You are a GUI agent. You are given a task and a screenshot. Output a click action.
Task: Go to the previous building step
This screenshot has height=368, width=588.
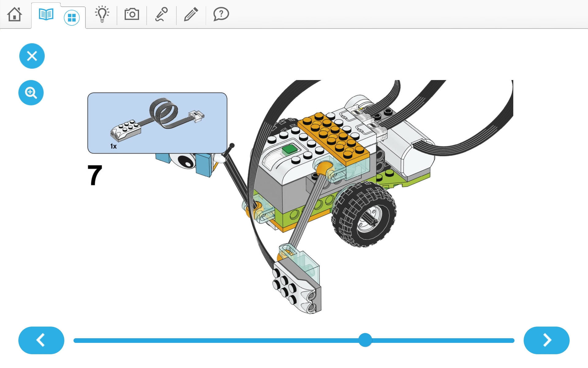(41, 340)
